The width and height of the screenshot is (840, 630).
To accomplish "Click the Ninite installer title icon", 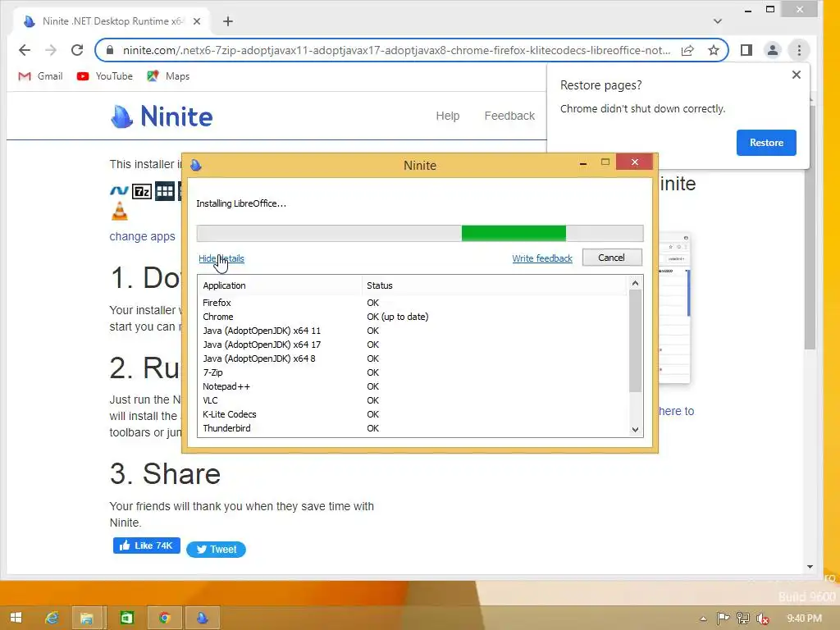I will point(195,165).
